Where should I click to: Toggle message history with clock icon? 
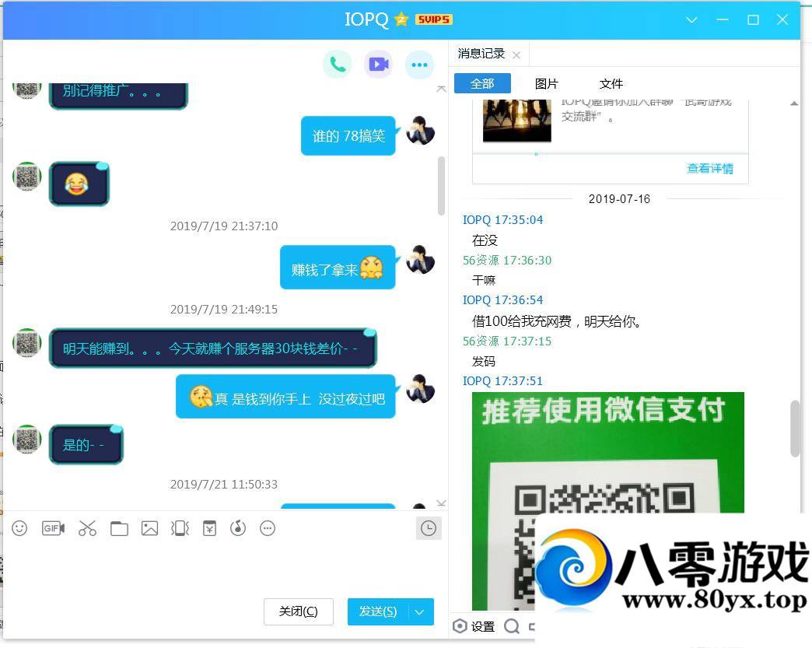coord(429,528)
